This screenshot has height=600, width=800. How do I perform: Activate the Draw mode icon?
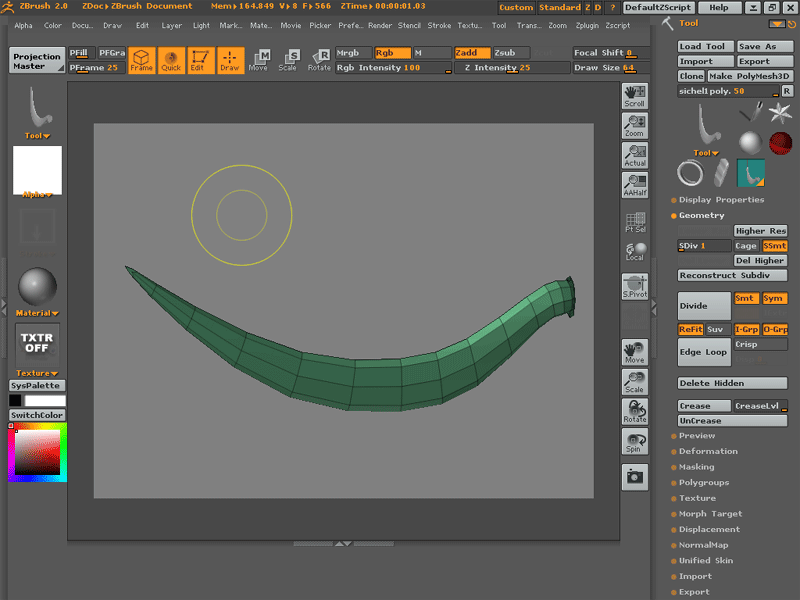230,61
